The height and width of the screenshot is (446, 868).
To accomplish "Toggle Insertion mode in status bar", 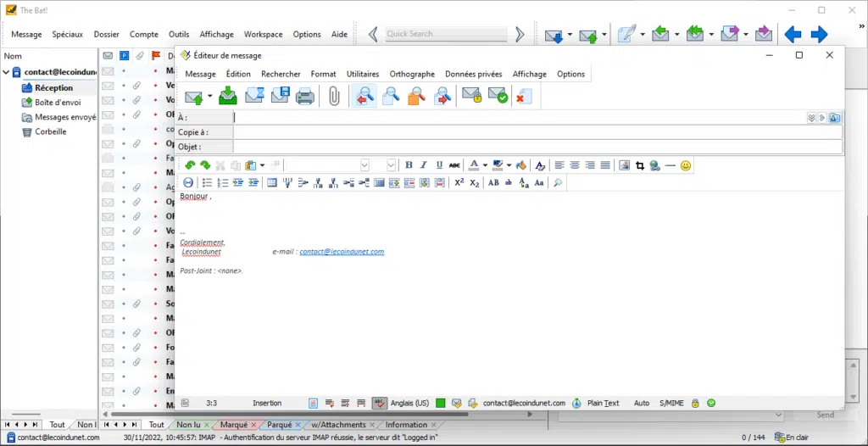I will (x=267, y=403).
